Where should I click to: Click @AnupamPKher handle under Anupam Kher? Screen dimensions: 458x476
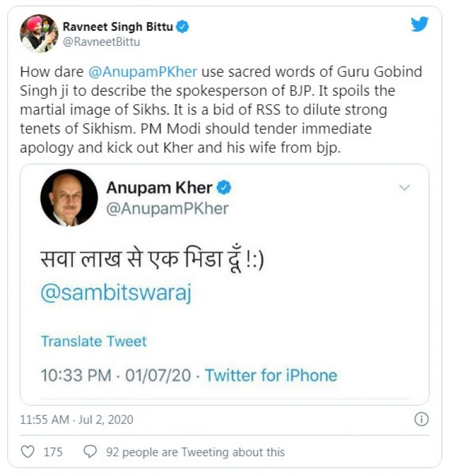click(167, 208)
